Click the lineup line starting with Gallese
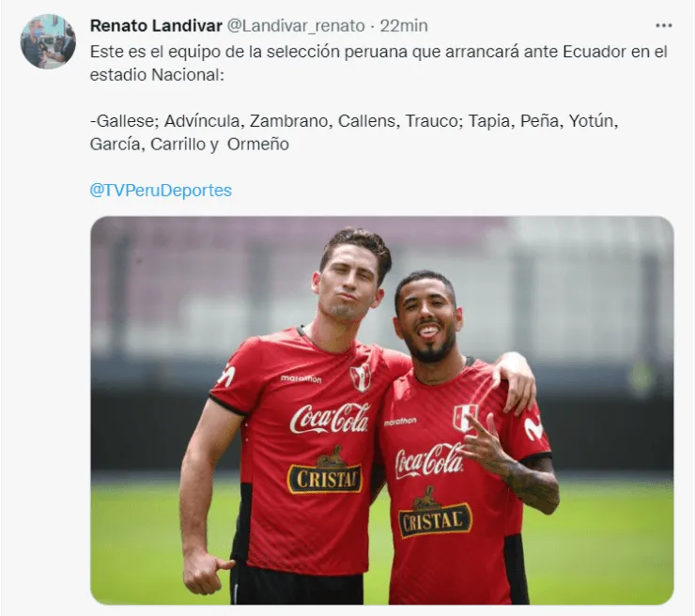Image resolution: width=695 pixels, height=616 pixels. (x=354, y=120)
